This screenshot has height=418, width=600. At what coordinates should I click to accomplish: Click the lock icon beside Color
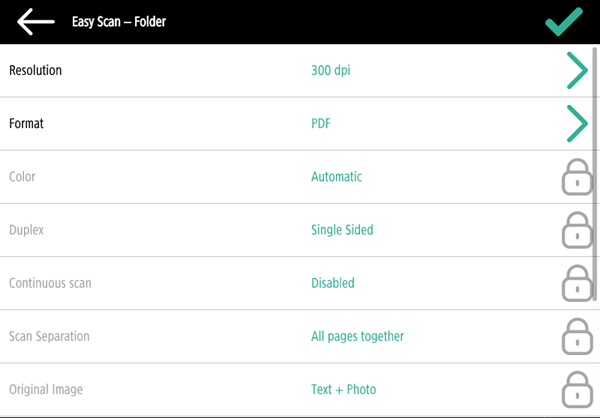coord(576,178)
